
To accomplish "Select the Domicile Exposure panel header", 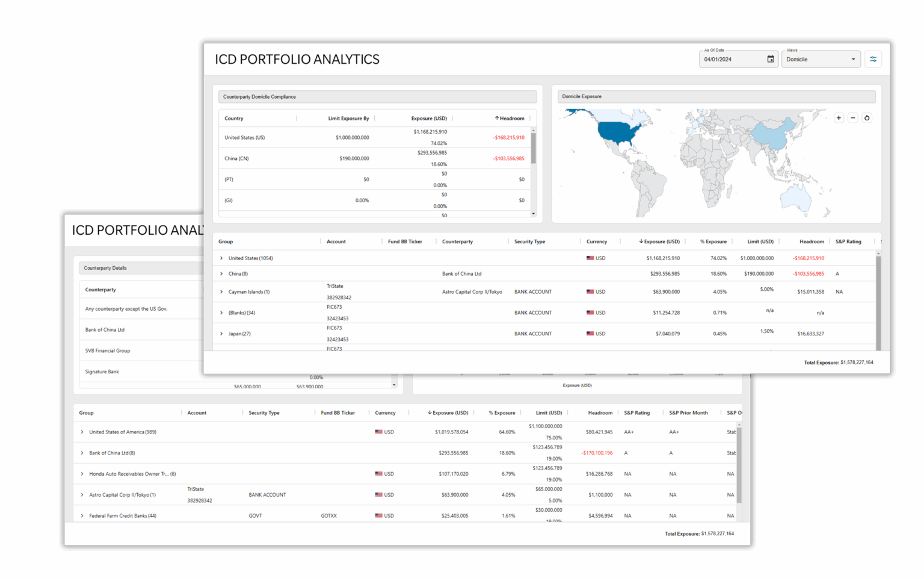I will click(581, 96).
